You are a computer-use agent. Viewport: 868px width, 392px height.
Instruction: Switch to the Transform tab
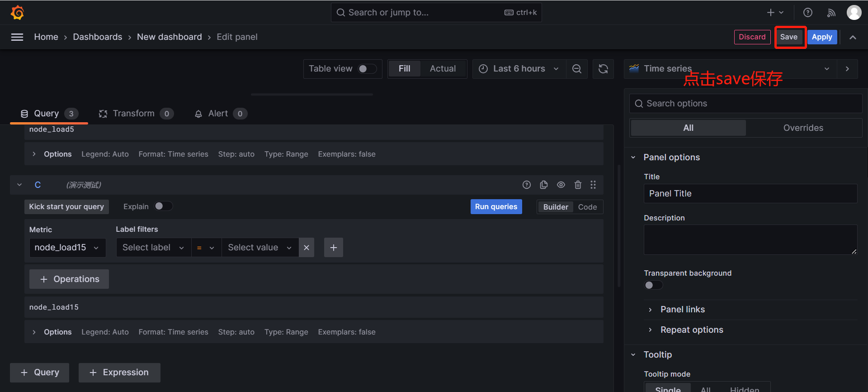click(x=134, y=114)
